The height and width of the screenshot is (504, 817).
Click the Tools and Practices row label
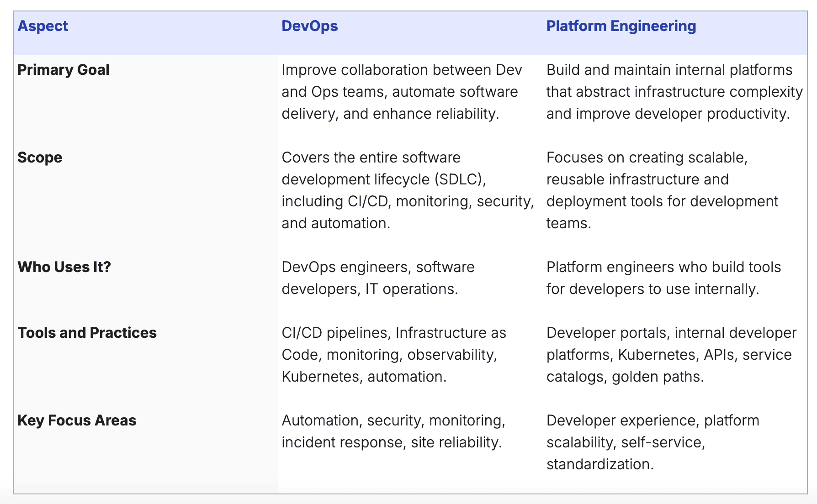86,332
